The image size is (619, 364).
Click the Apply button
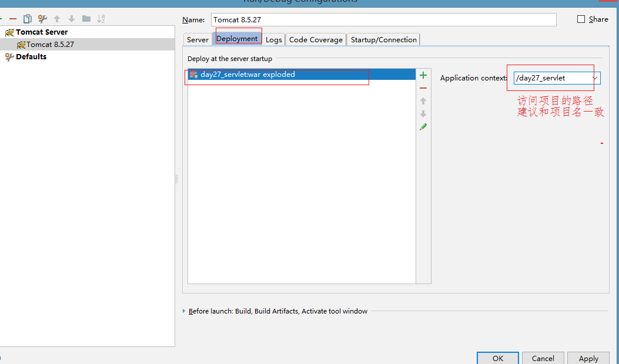point(588,358)
